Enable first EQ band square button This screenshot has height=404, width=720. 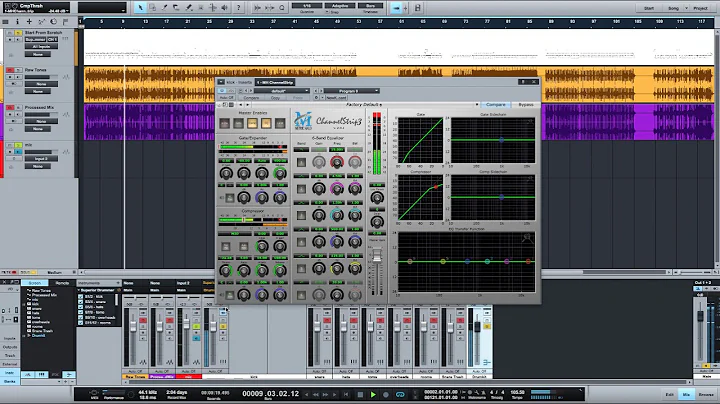click(301, 162)
